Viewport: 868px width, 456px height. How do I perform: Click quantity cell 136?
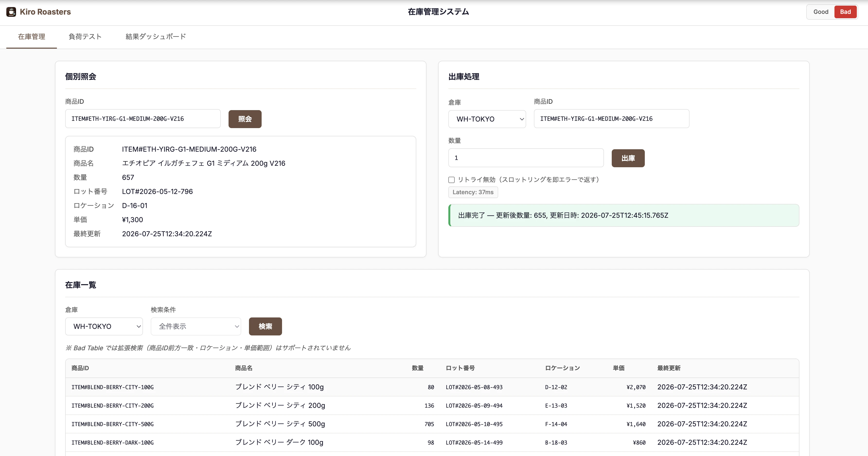(x=429, y=406)
